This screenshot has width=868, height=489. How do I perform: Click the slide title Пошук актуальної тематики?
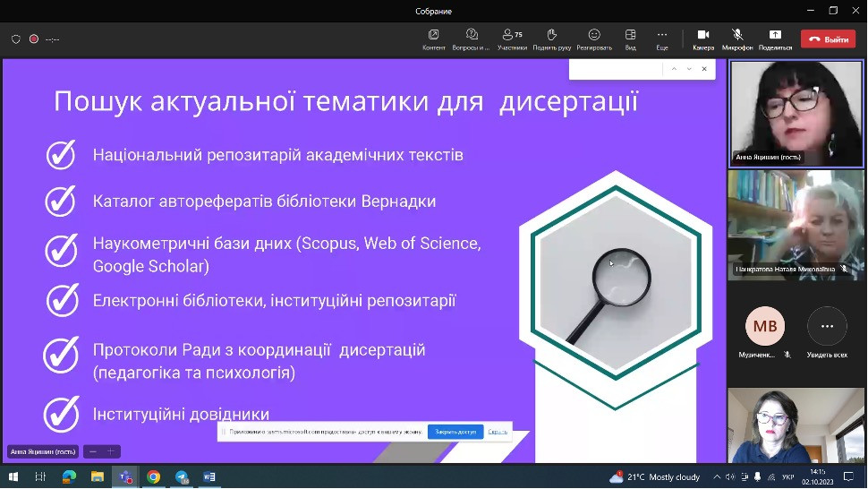(346, 101)
